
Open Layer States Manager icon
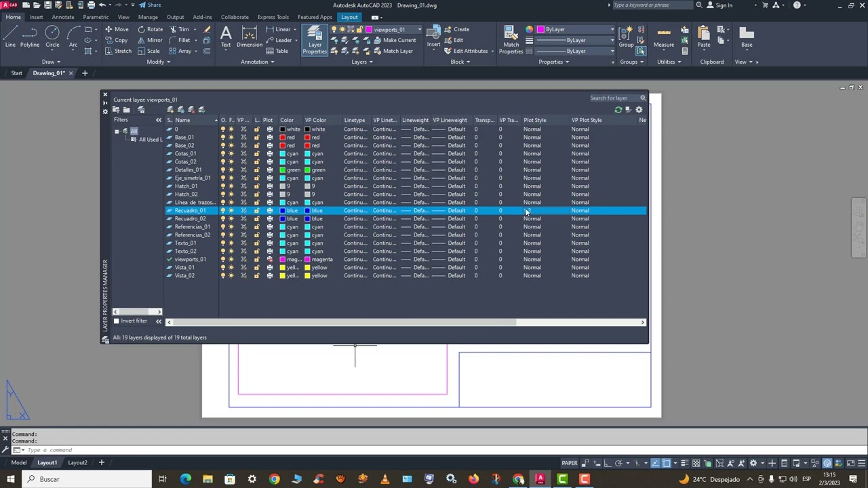pyautogui.click(x=141, y=110)
